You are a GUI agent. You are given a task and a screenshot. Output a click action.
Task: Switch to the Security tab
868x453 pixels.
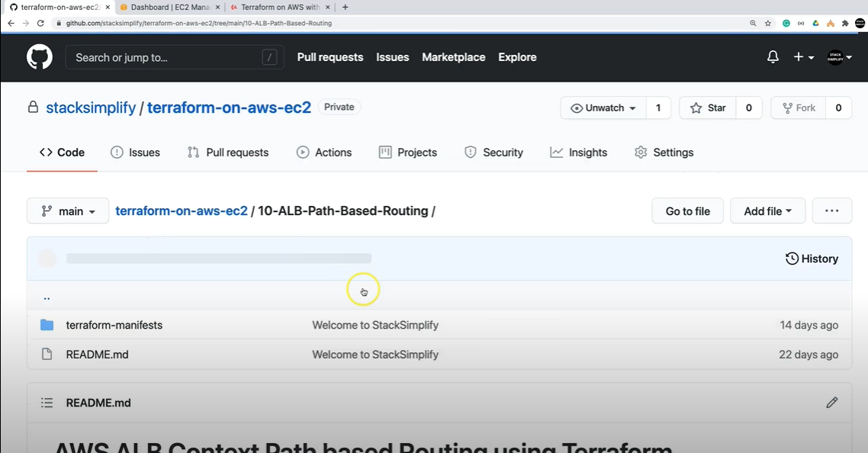(x=493, y=153)
